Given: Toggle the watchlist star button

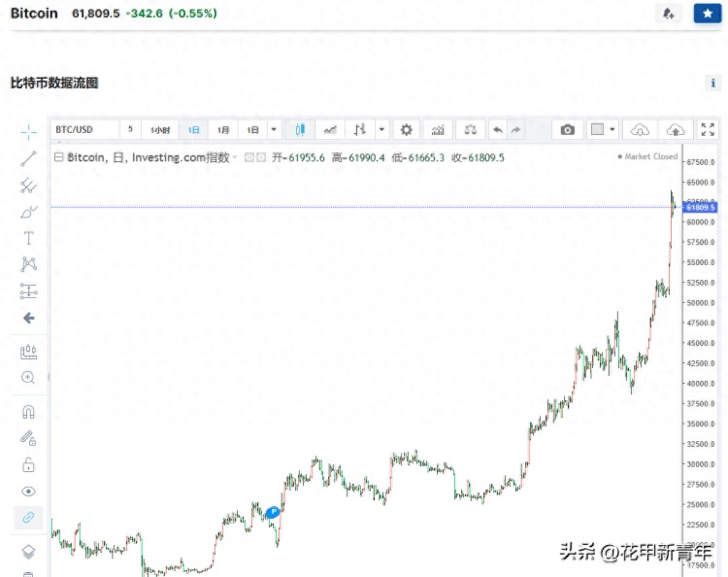Looking at the screenshot, I should (707, 14).
